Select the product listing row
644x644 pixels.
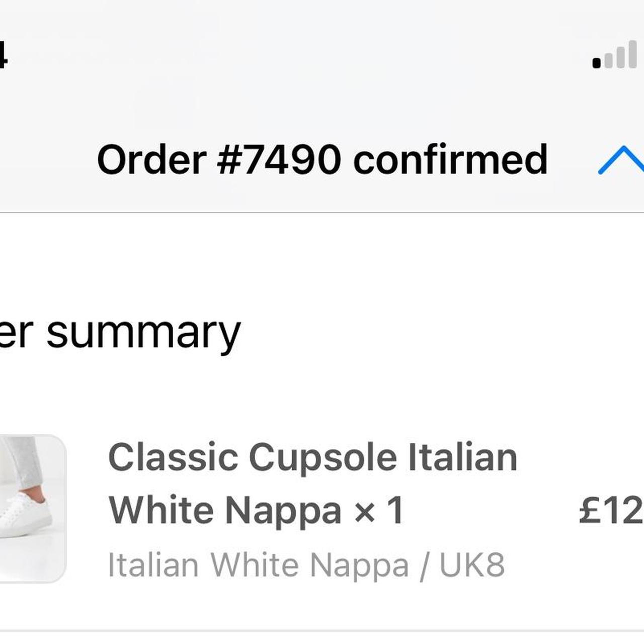(x=302, y=508)
